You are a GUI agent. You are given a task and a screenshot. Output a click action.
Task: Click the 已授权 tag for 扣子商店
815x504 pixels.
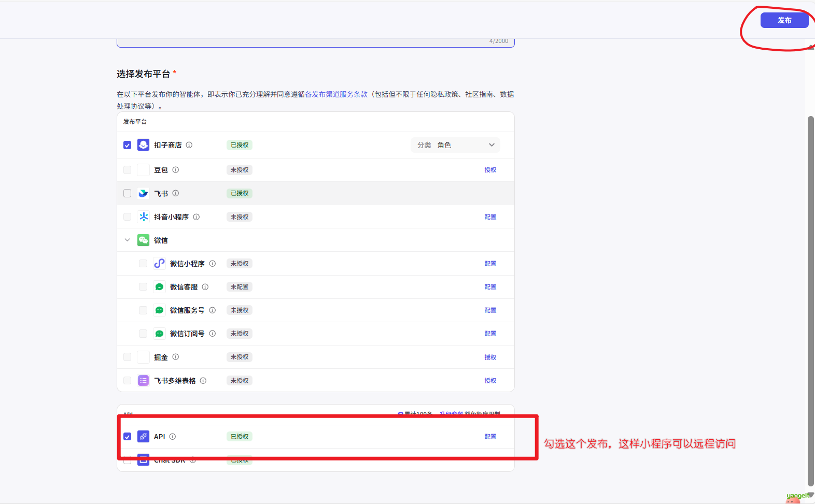coord(240,145)
